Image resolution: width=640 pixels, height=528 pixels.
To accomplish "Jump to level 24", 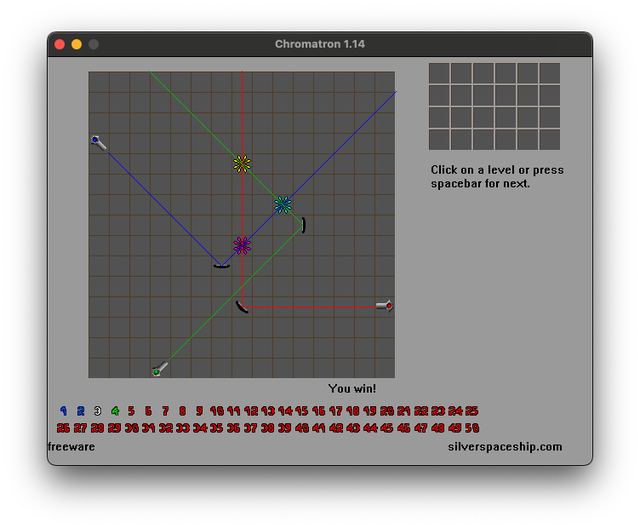I will click(x=455, y=410).
